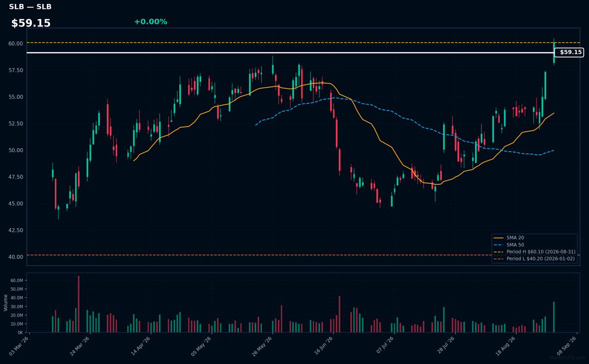The width and height of the screenshot is (589, 364).
Task: Click the tallest red volume bar near 24 Mar
Action: 79,304
